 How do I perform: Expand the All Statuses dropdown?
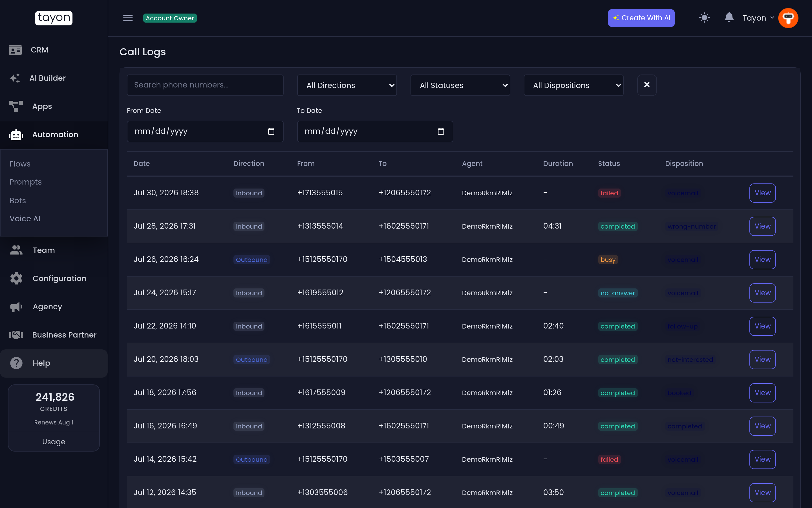point(460,85)
